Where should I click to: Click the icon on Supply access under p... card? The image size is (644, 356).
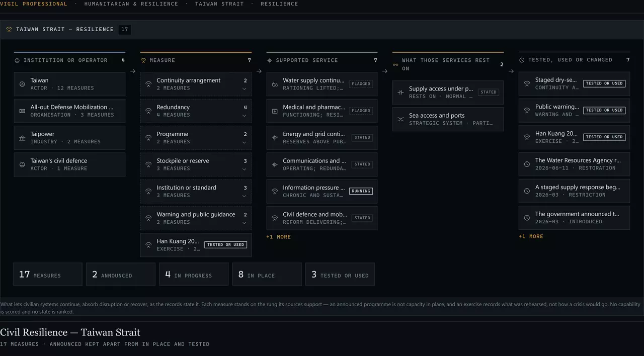(401, 93)
